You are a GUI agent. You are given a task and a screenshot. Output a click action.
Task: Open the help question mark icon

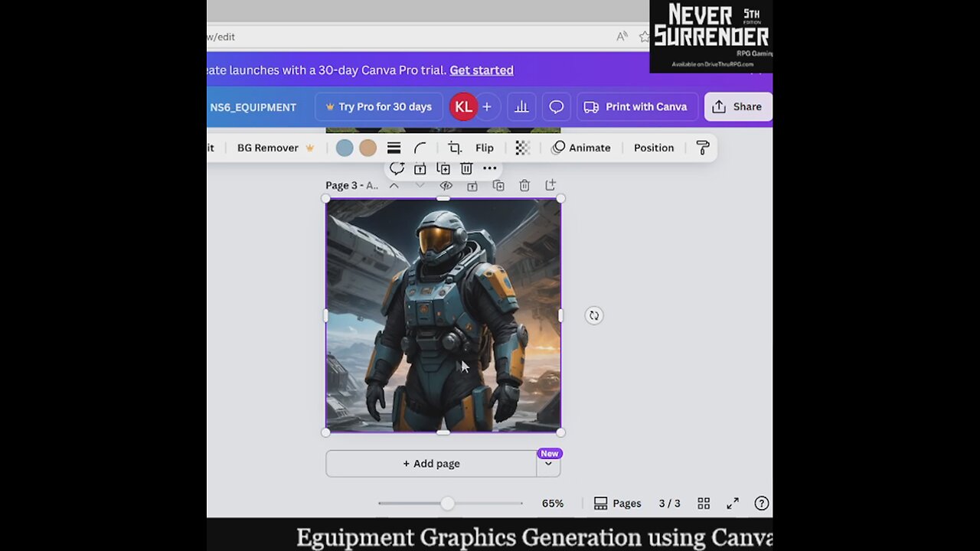click(762, 504)
